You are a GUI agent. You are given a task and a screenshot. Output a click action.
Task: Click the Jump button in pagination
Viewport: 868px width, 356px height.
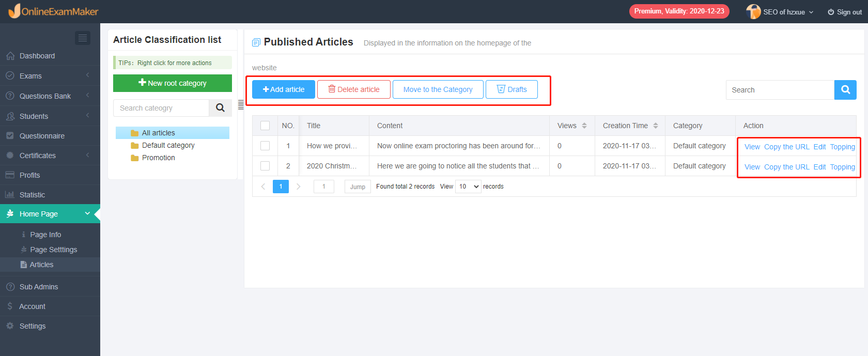coord(358,187)
